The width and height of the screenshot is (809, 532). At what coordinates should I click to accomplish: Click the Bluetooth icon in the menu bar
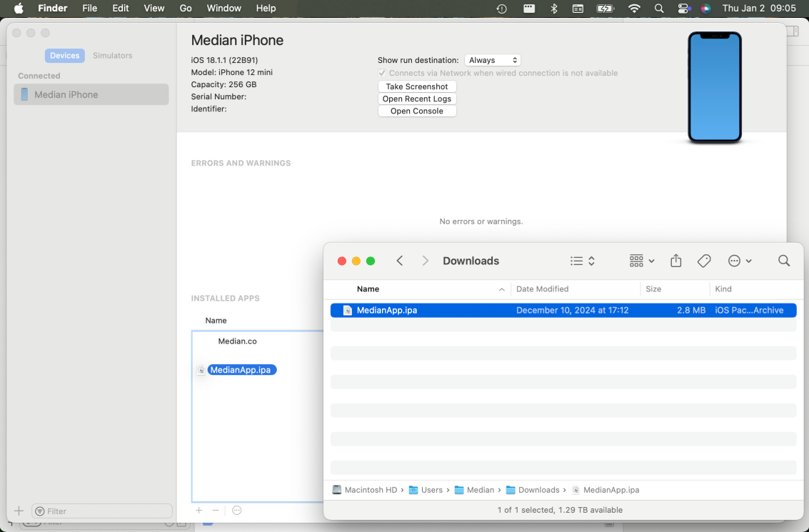click(553, 9)
